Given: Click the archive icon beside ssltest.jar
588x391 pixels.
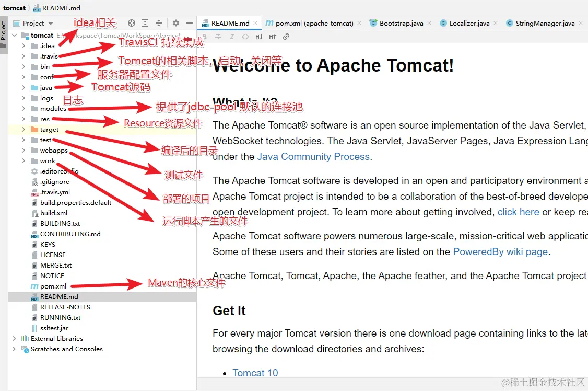Looking at the screenshot, I should pos(34,328).
